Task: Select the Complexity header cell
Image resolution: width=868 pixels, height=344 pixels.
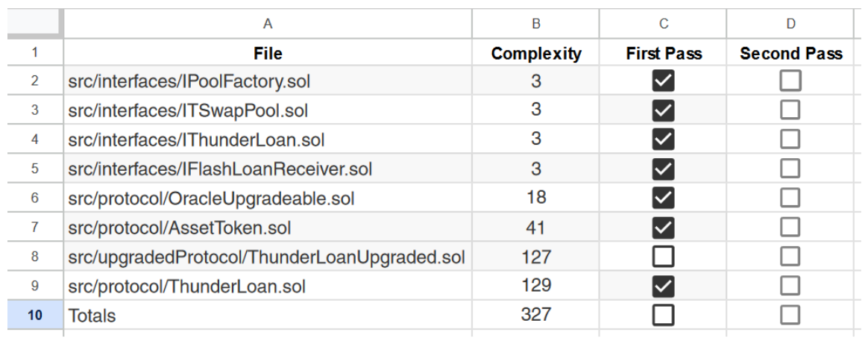Action: 535,53
